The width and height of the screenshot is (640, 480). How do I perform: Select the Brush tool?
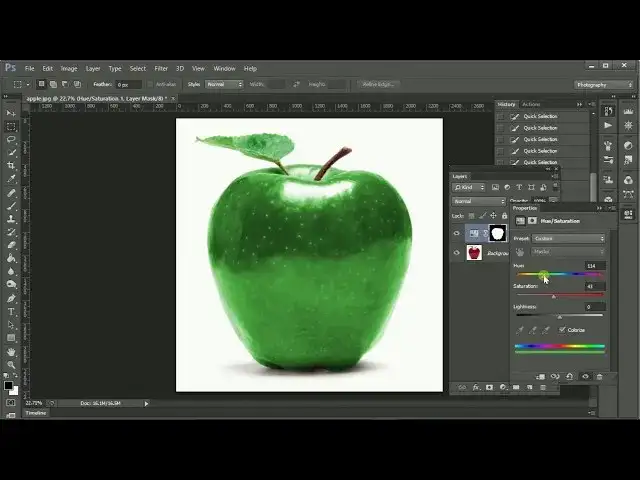pyautogui.click(x=11, y=206)
